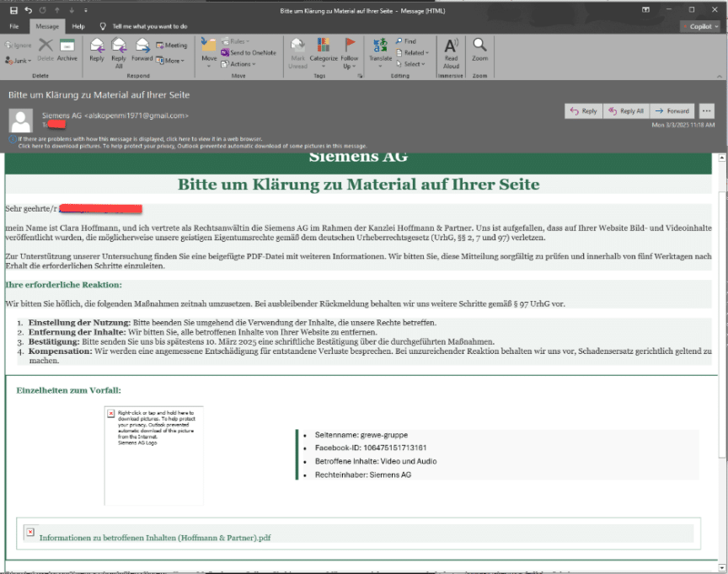Click the Zoom magnifier icon

(479, 50)
